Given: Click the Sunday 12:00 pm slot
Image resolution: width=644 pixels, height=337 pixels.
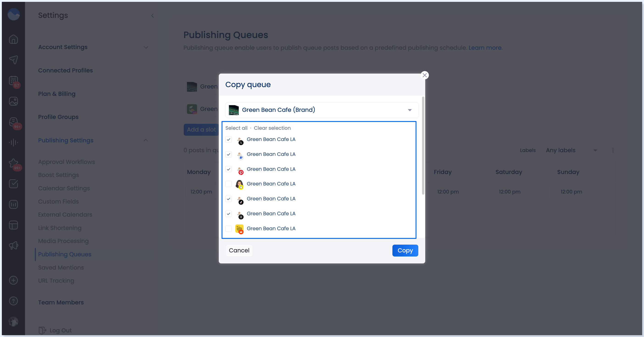Looking at the screenshot, I should [584, 192].
